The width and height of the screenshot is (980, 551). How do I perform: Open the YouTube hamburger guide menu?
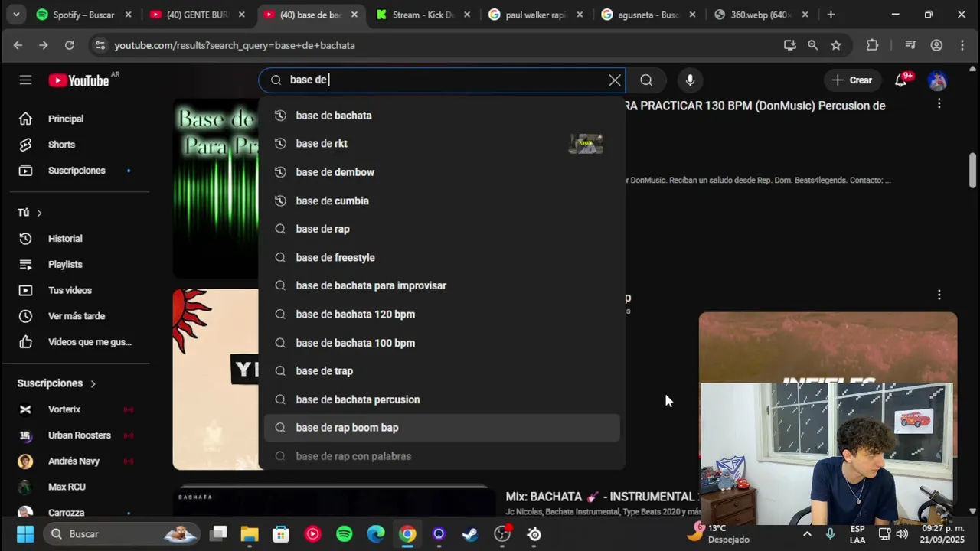(x=25, y=80)
